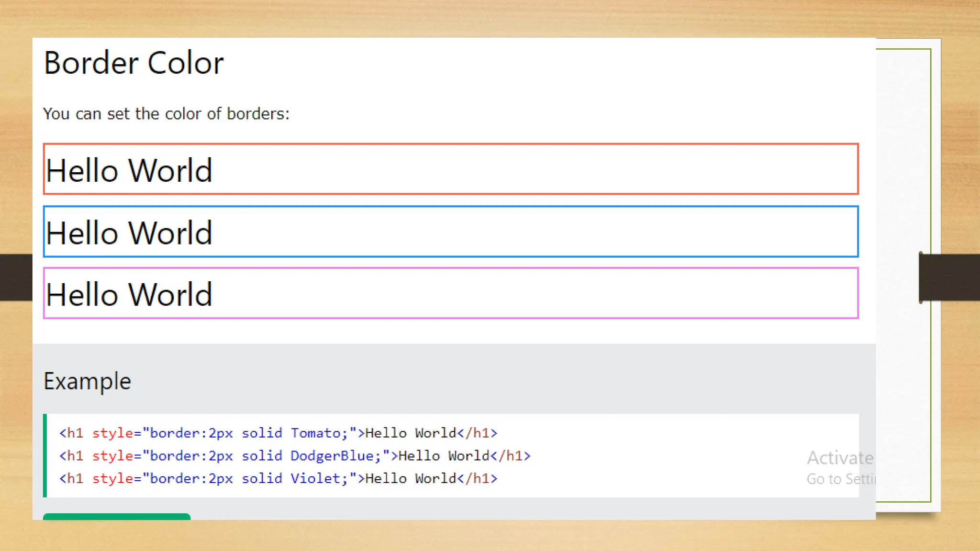980x551 pixels.
Task: Click the word Tomato in the code
Action: point(315,433)
